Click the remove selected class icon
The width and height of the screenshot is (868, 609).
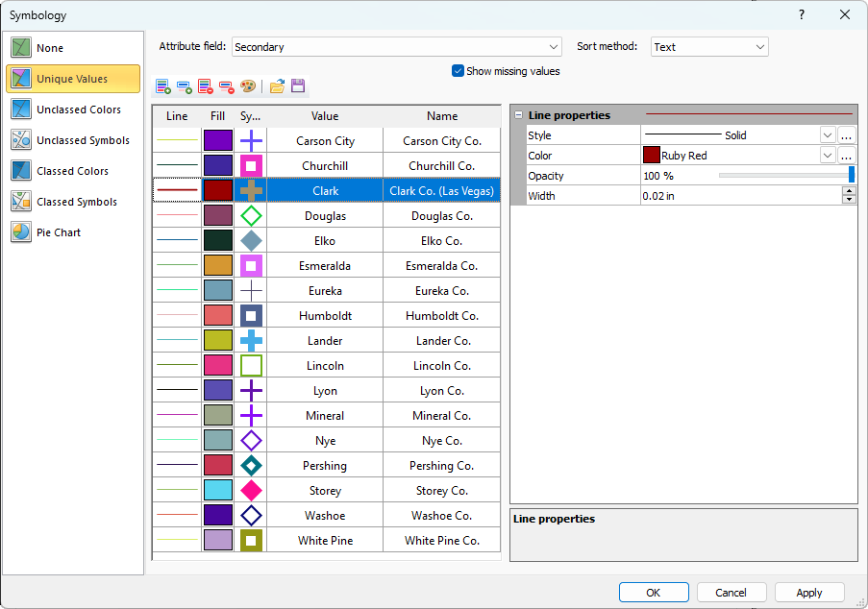click(x=227, y=86)
